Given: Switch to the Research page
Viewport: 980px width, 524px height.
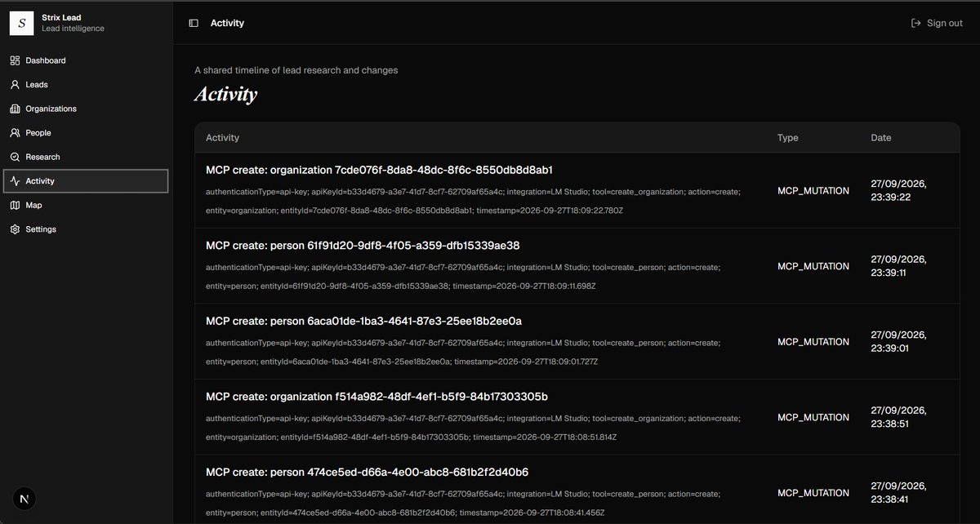Looking at the screenshot, I should 86,157.
